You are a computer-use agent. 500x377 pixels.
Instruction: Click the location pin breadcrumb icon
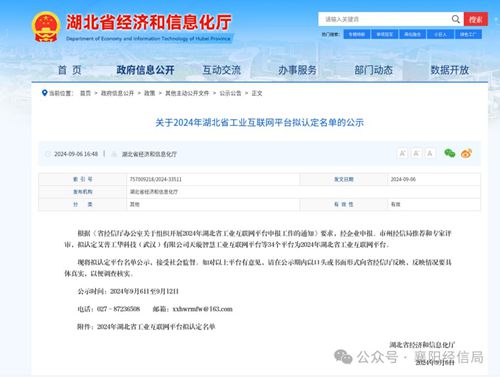pyautogui.click(x=44, y=93)
